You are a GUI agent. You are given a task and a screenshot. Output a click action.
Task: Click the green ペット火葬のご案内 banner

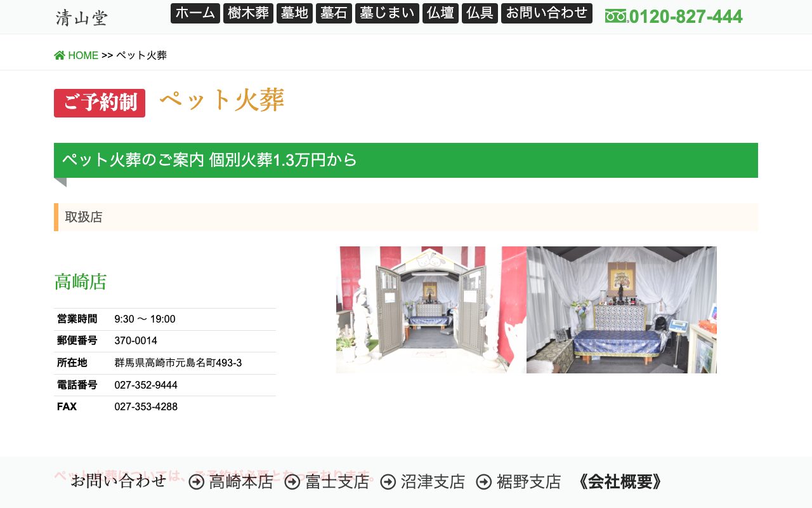point(406,160)
